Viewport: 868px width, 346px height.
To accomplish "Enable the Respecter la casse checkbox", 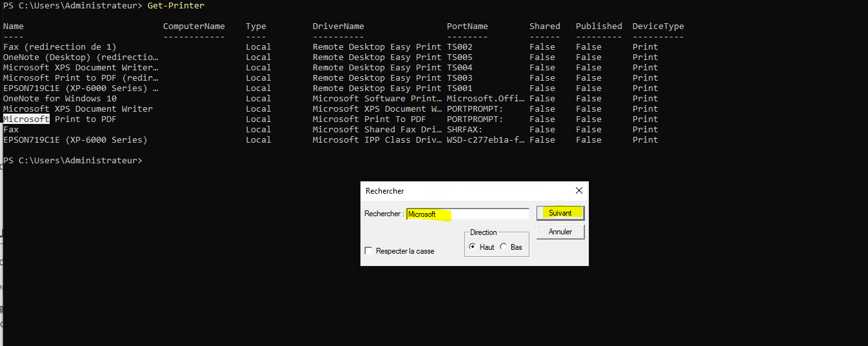I will (369, 250).
